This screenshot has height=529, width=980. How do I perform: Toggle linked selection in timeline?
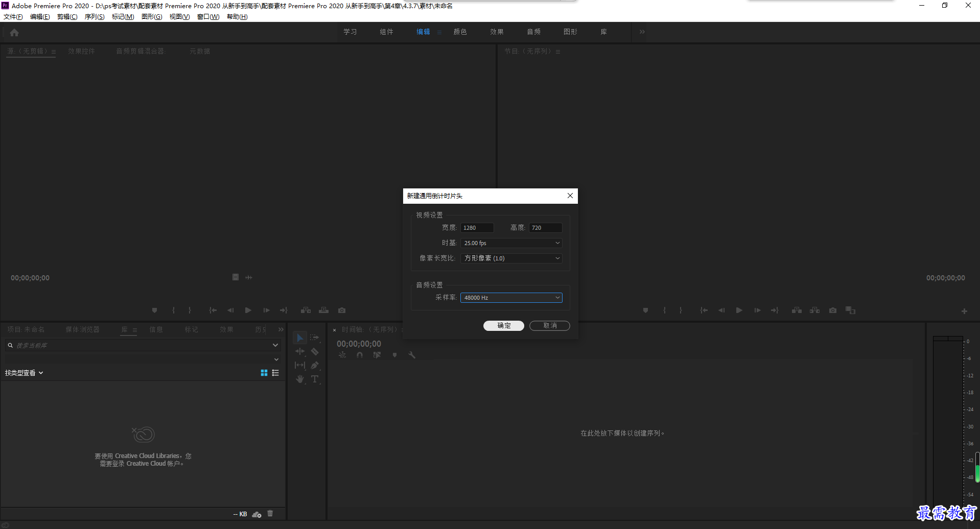(x=377, y=355)
